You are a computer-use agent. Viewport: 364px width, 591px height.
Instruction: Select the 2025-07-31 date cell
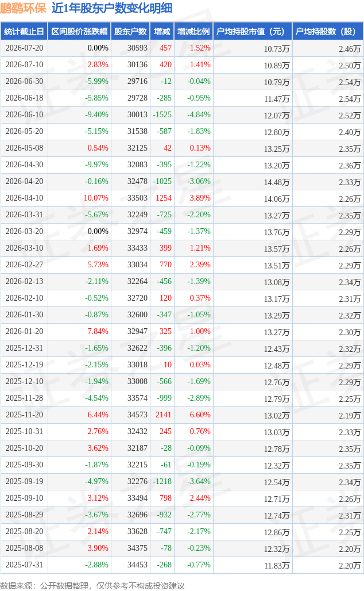click(25, 565)
